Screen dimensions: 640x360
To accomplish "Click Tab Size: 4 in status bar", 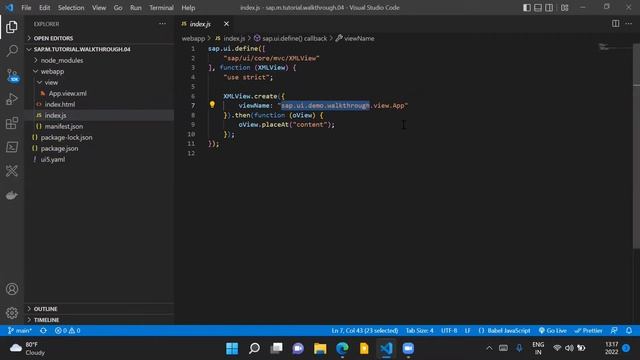I will point(419,330).
